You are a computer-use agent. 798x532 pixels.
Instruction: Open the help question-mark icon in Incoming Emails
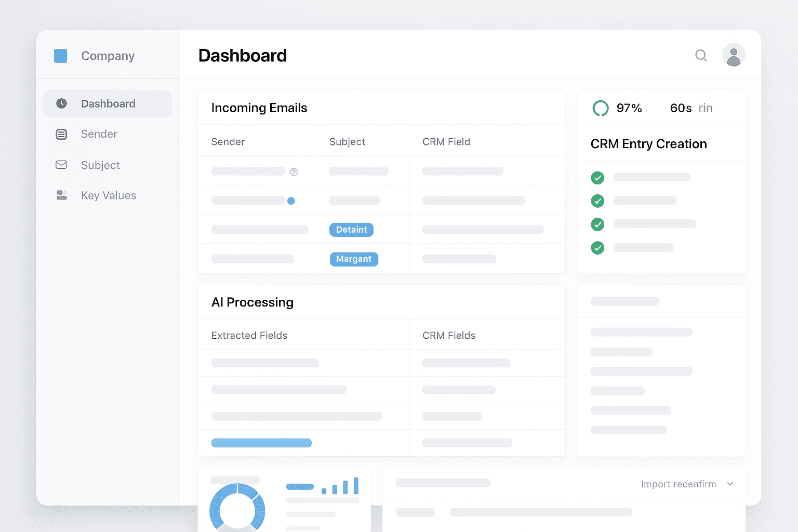click(294, 171)
